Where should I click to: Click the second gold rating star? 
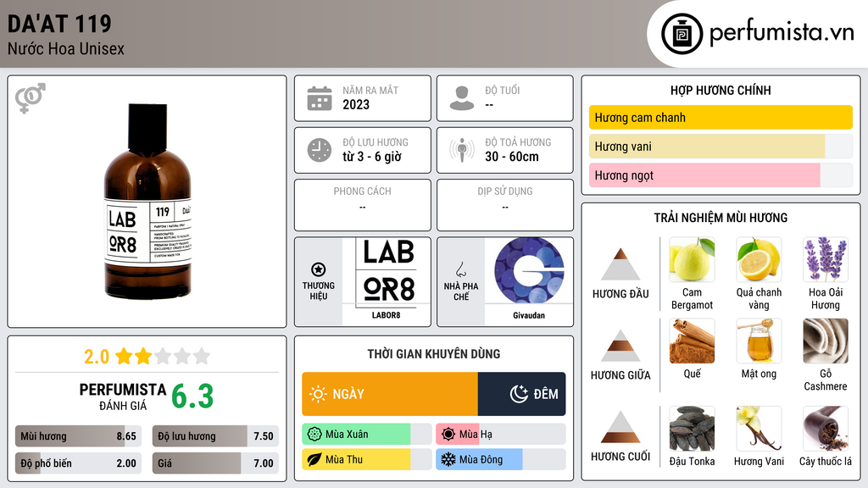143,356
